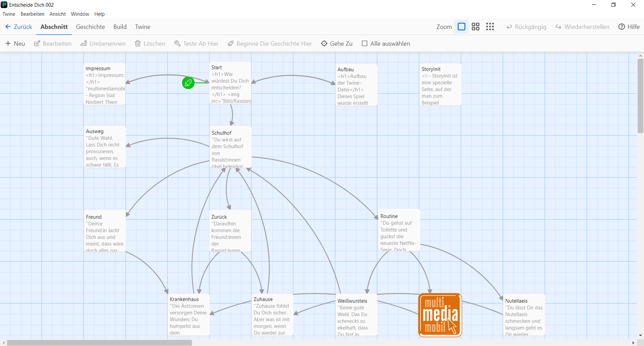
Task: Open the Bearbeiten menu
Action: (33, 14)
